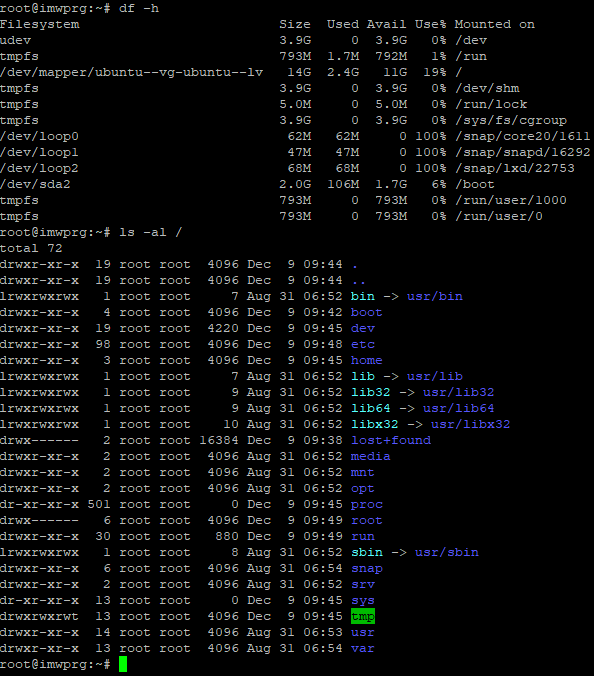This screenshot has width=594, height=676.
Task: Click the /snap/core20/1611 mount point
Action: [x=522, y=136]
